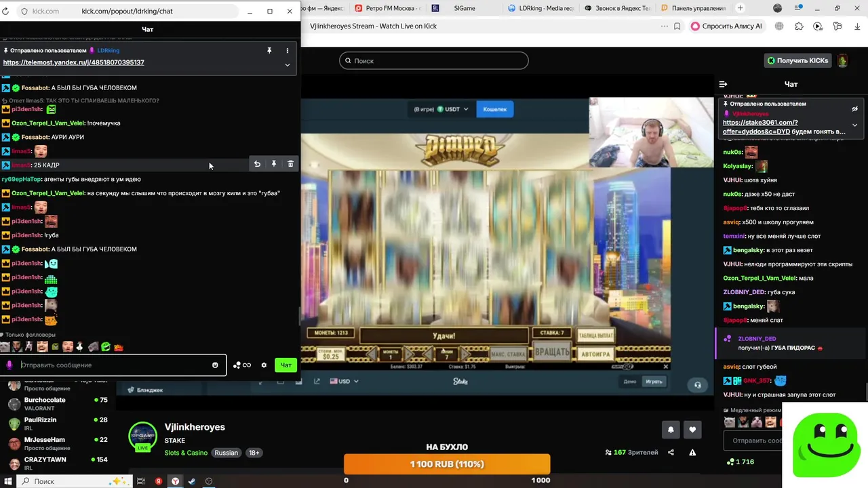Screen dimensions: 868x488
Task: Switch to the LDRking Media request tab
Action: point(541,8)
